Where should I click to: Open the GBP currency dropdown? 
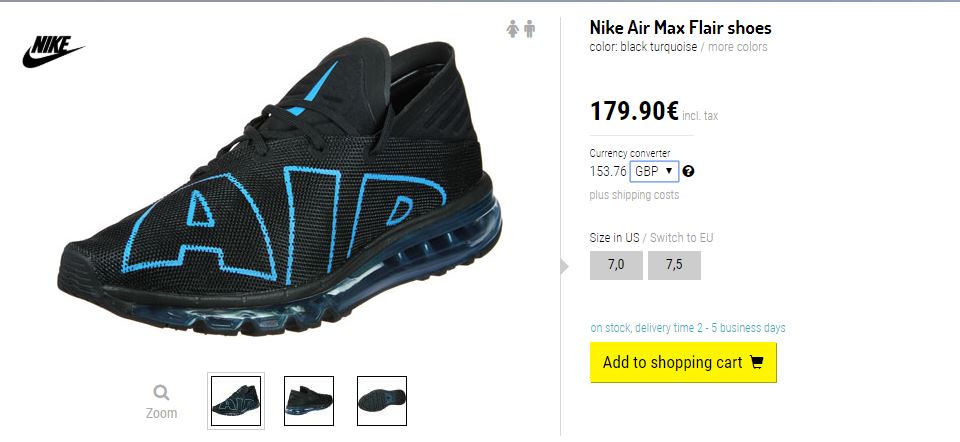coord(654,171)
